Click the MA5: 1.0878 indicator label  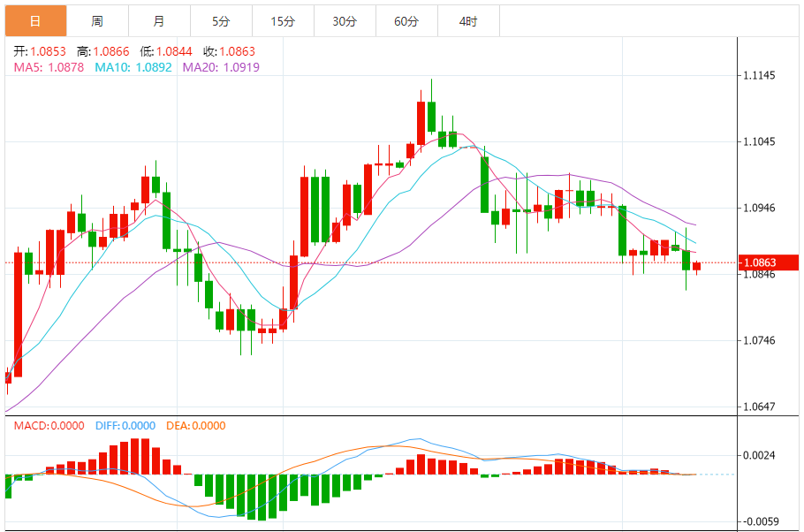coord(49,67)
